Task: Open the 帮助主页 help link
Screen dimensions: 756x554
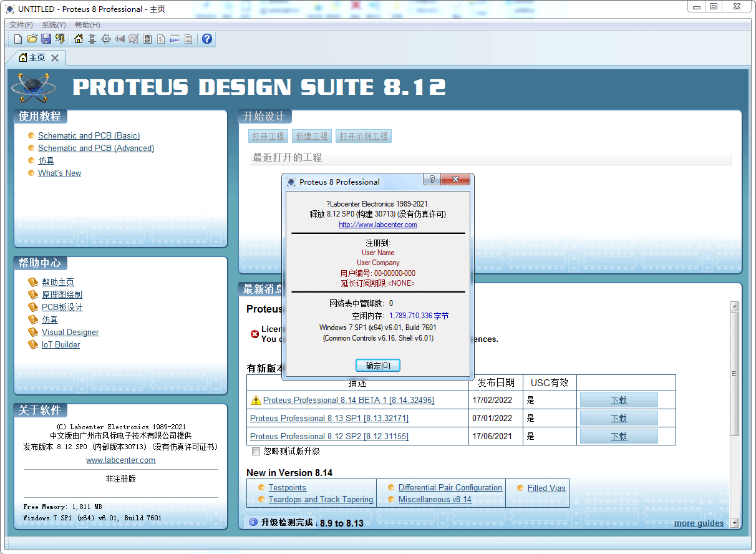Action: [x=58, y=282]
